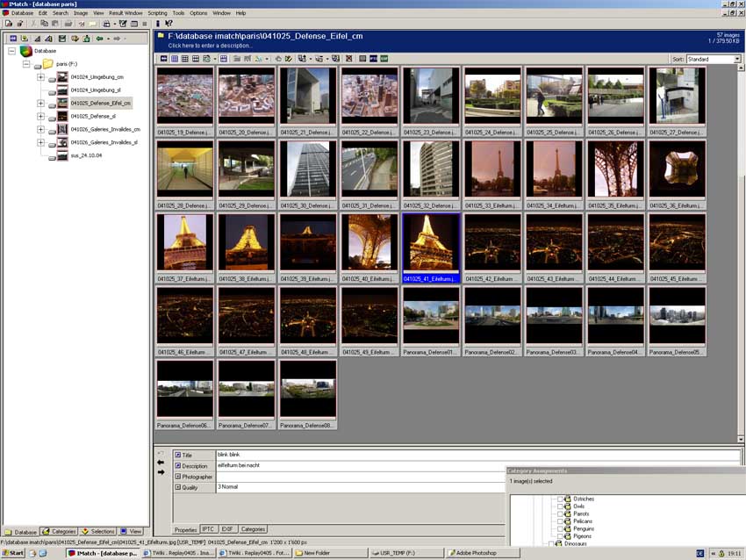Click the thumbnail area vertical scrollbar
This screenshot has height=560, width=746.
(741, 252)
